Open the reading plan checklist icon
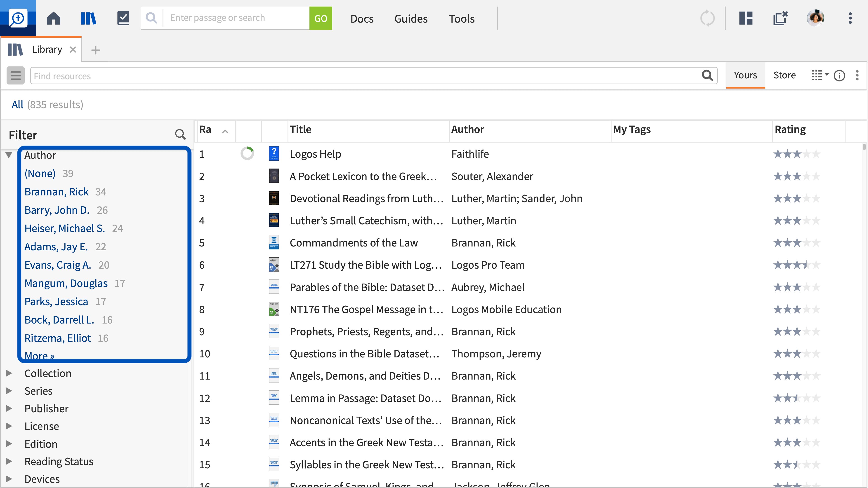The width and height of the screenshot is (868, 488). (x=123, y=18)
